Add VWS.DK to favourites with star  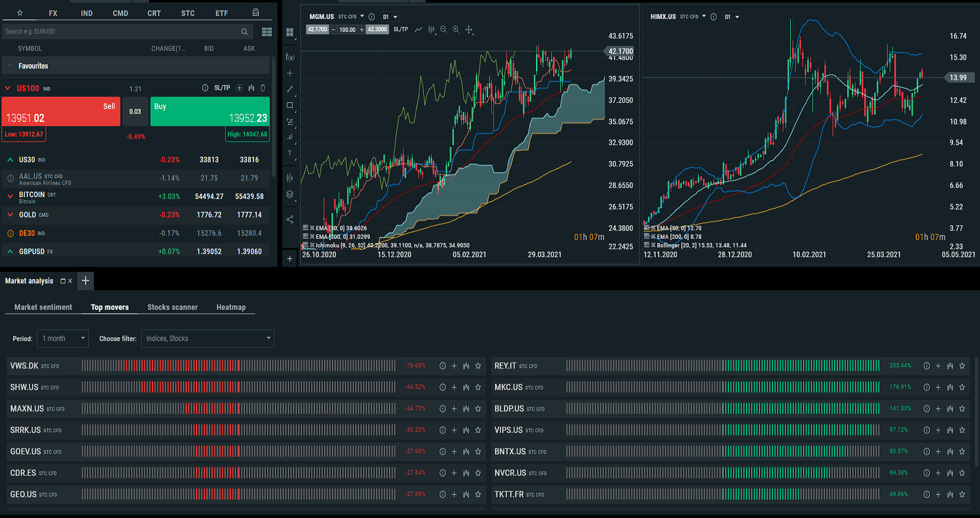tap(478, 366)
